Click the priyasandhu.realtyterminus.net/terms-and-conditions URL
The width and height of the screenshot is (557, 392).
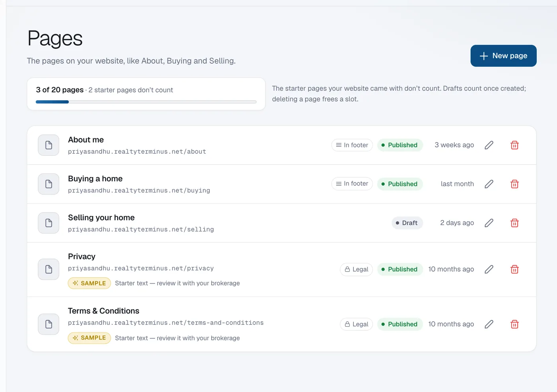click(166, 323)
